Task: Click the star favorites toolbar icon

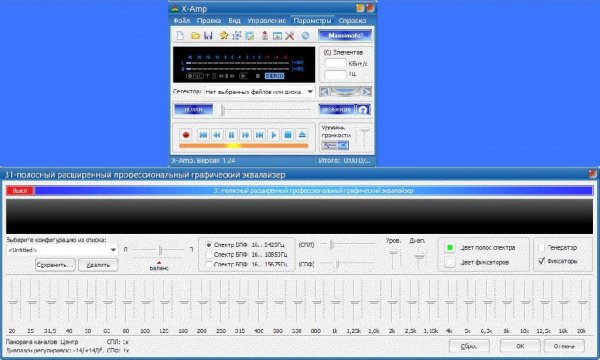Action: (224, 36)
